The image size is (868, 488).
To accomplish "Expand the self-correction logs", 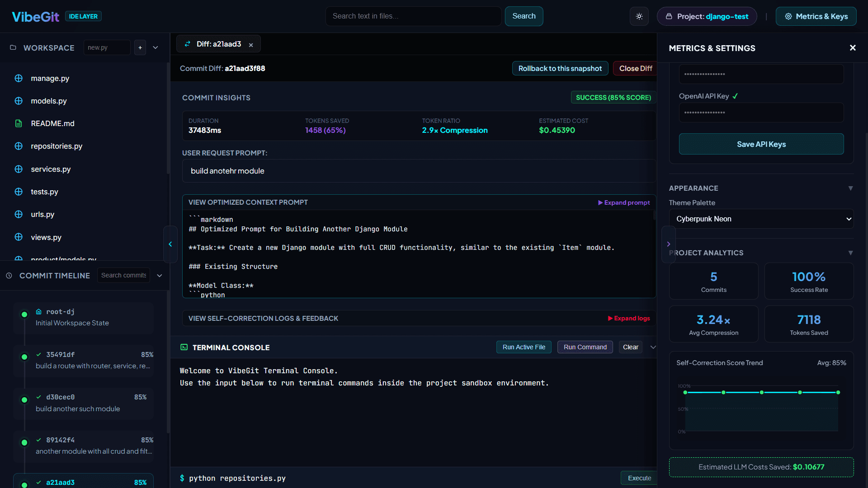I will point(629,318).
